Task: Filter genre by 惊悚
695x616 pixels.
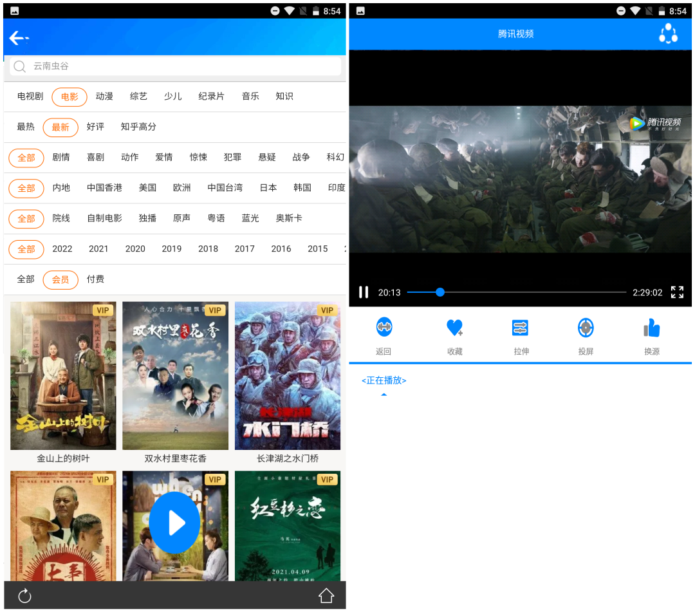Action: pos(198,158)
